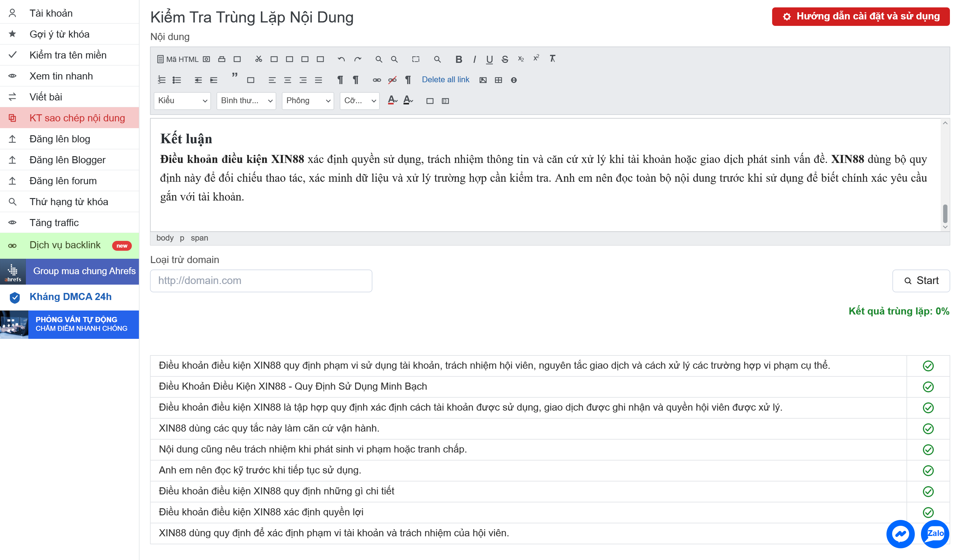Click Hướng dẫn cài đặt và sử dụng button

point(861,16)
